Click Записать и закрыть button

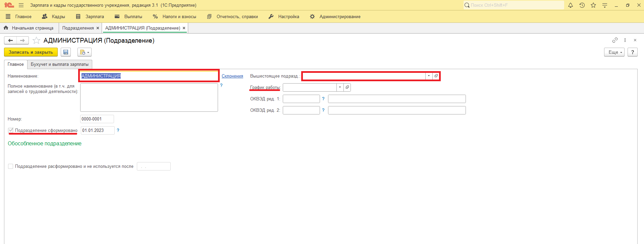pos(31,52)
